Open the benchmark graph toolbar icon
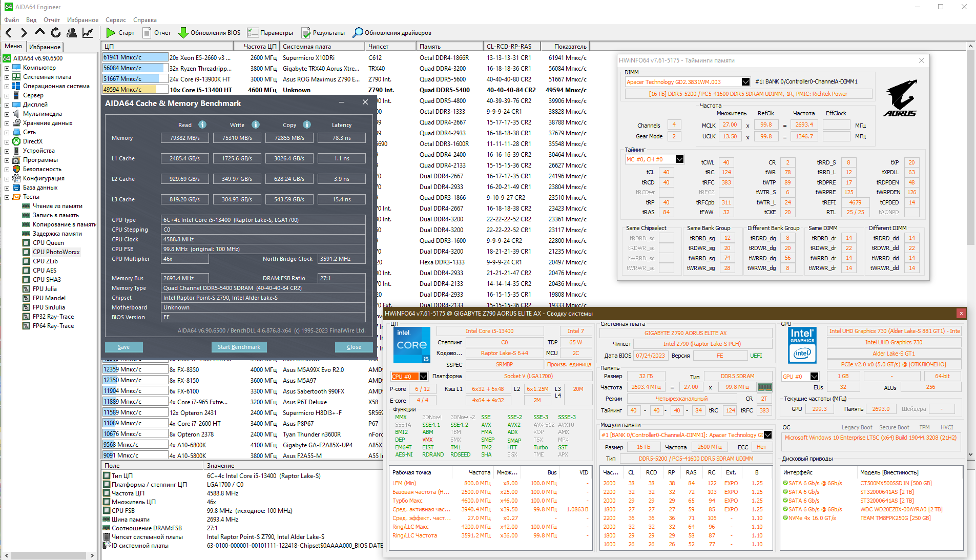The image size is (976, 560). coord(88,33)
